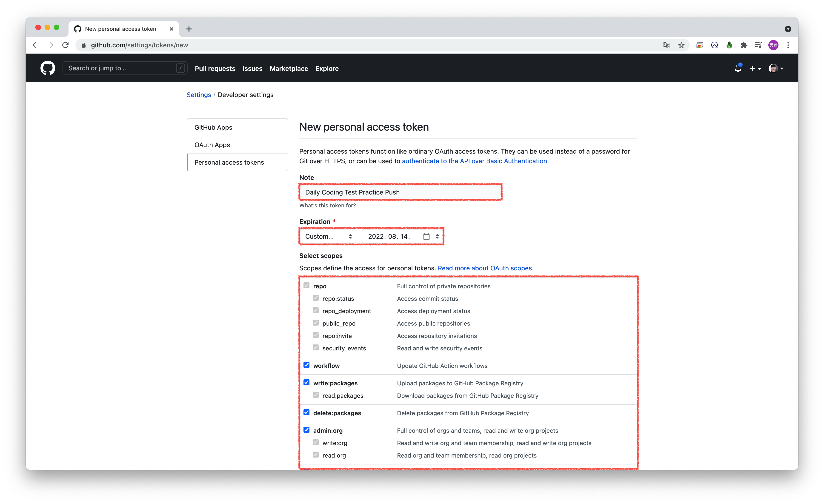Click the browser address bar URL
824x504 pixels.
click(x=140, y=45)
